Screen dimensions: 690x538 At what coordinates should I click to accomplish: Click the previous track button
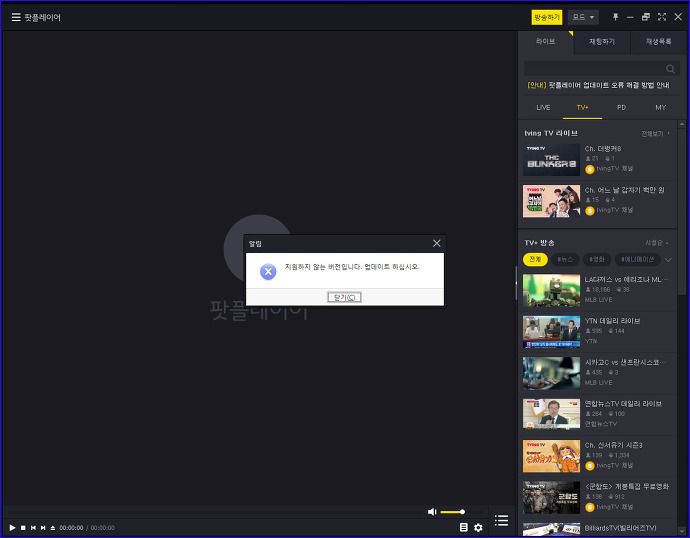point(33,527)
